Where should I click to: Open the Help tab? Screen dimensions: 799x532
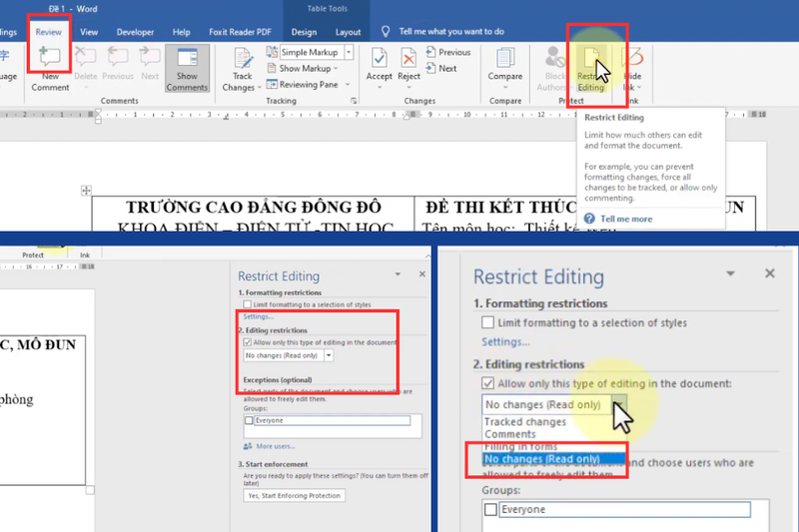[x=181, y=32]
